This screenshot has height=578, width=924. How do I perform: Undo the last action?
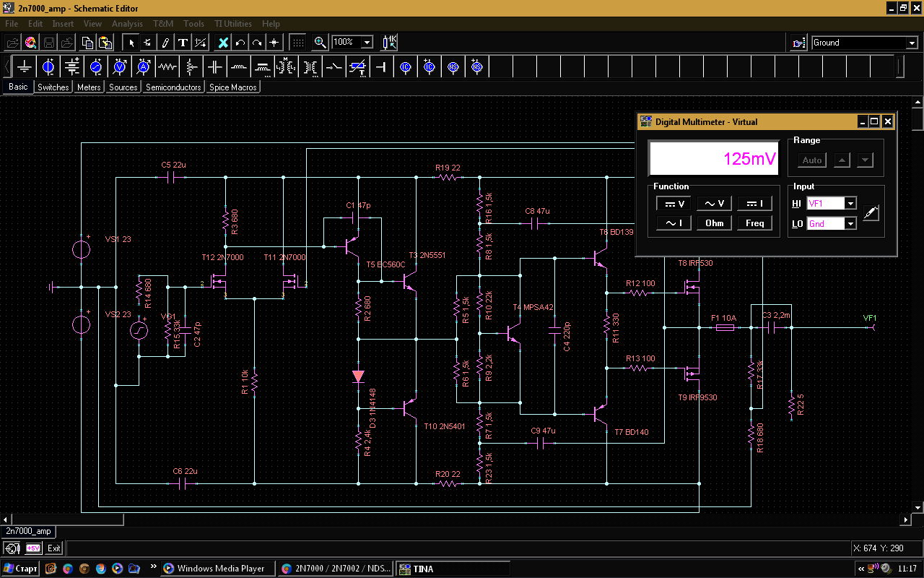click(240, 43)
